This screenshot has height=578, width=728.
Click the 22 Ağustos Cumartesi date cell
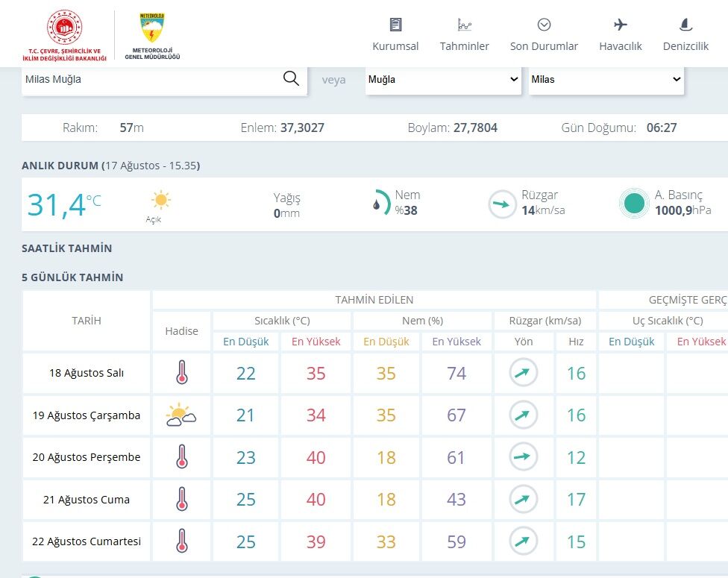pos(87,541)
